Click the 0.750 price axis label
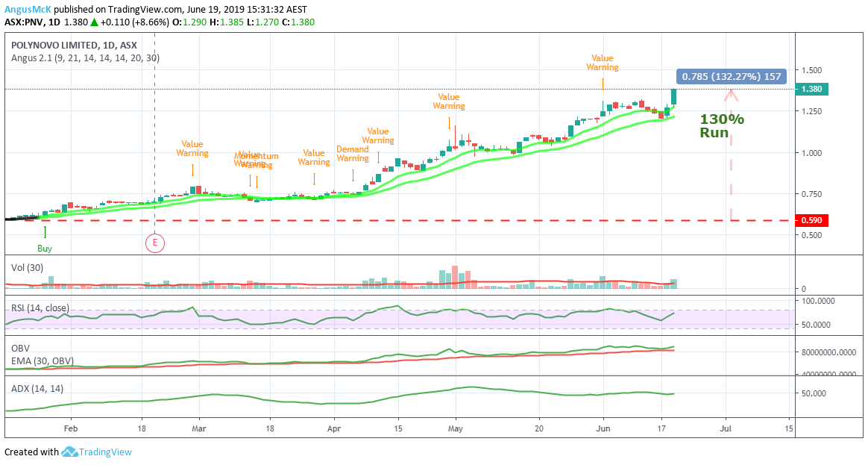Viewport: 868px width, 465px height. (811, 194)
